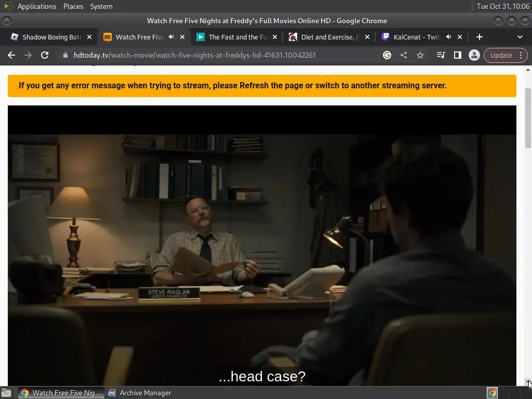
Task: Open media controls icon in toolbar
Action: [441, 55]
